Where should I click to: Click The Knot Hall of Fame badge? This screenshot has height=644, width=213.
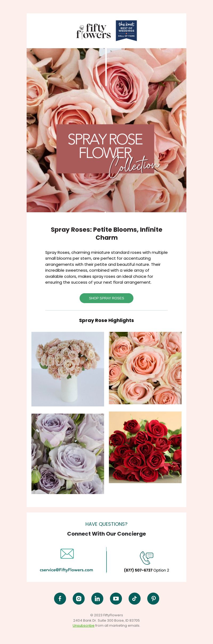click(126, 31)
